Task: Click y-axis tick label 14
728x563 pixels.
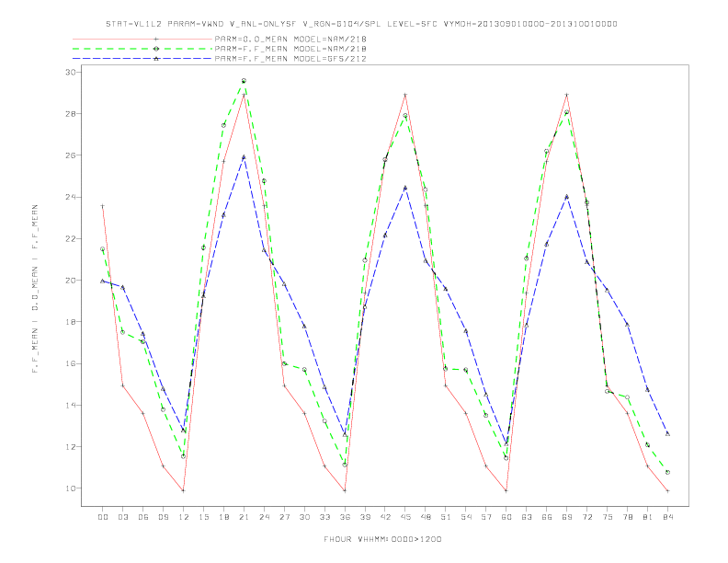Action: (x=71, y=405)
